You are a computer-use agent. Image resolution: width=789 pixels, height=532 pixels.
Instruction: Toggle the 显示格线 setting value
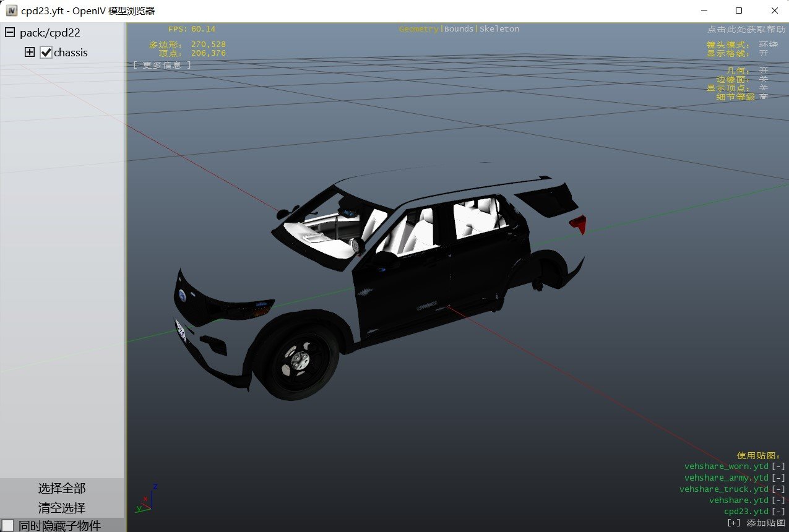(764, 53)
